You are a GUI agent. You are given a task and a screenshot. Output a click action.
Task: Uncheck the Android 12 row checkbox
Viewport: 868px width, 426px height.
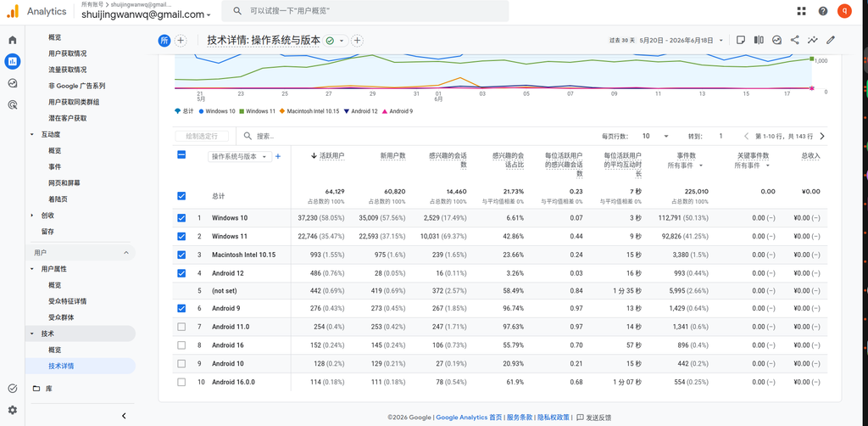181,273
